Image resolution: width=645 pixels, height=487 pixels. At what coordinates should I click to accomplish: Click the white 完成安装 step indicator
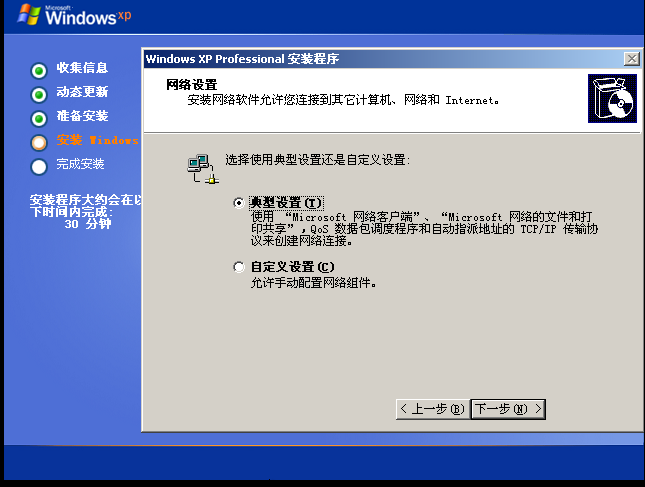[39, 167]
